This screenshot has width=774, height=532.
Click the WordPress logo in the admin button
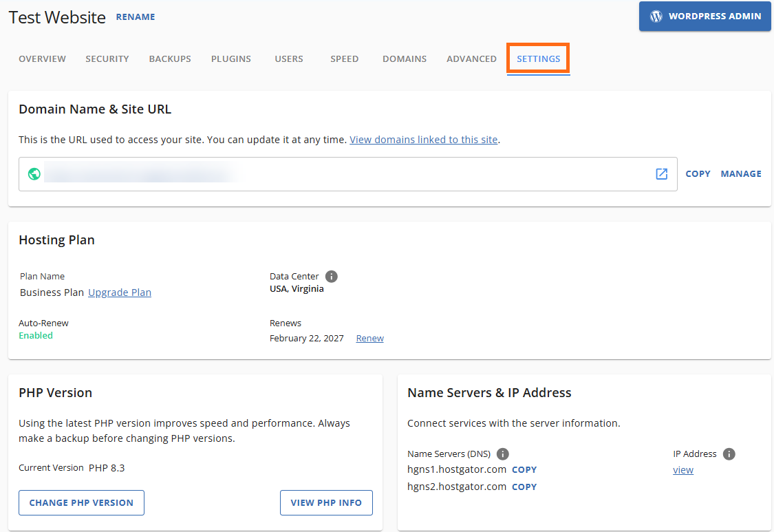656,17
